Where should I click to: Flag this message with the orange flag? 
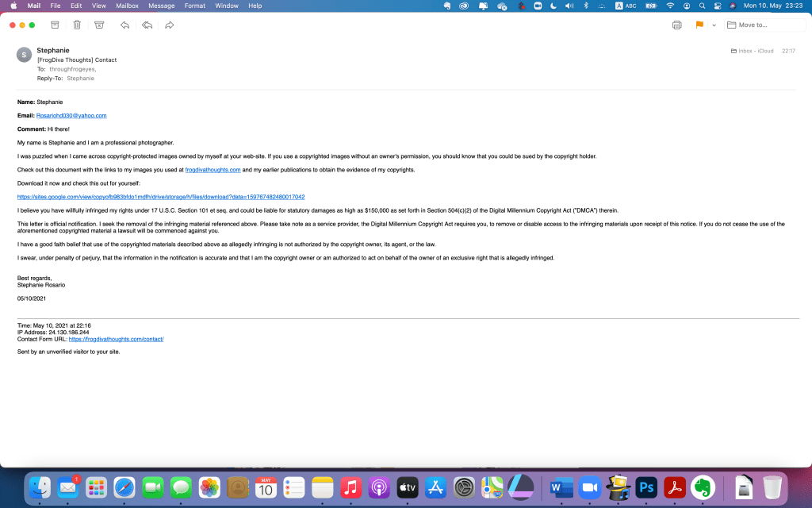(x=699, y=25)
